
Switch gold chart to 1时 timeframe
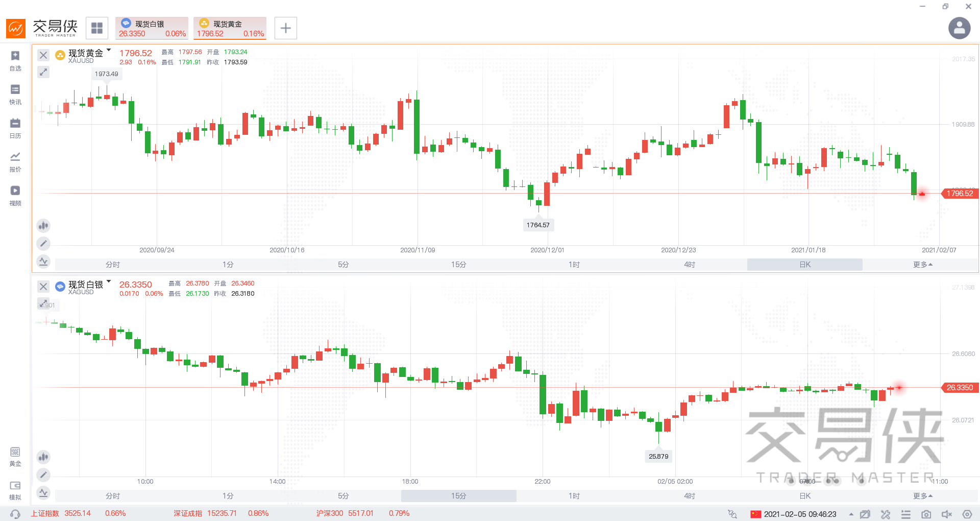[x=574, y=265]
